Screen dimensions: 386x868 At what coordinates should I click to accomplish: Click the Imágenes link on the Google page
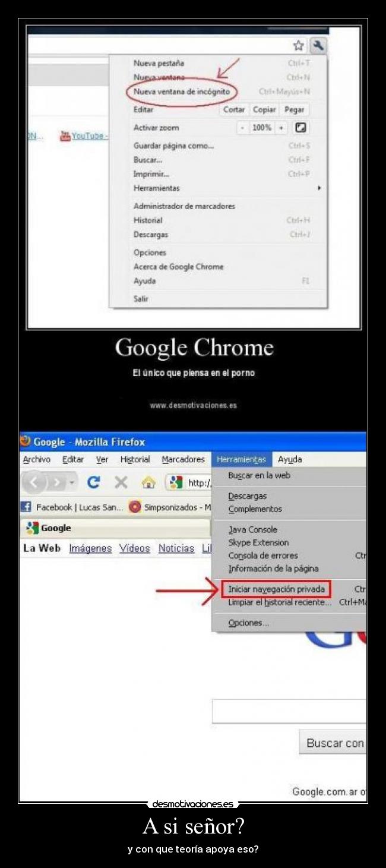90,549
